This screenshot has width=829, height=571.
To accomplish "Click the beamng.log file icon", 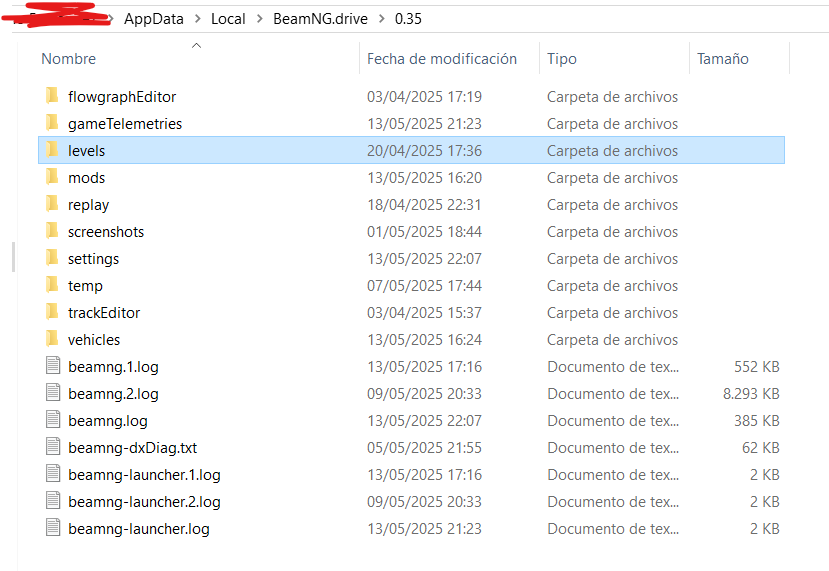I will point(53,420).
